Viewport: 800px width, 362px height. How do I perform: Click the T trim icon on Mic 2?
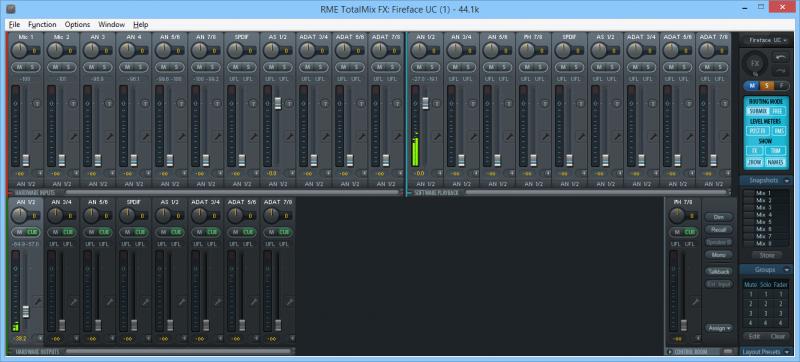click(73, 103)
